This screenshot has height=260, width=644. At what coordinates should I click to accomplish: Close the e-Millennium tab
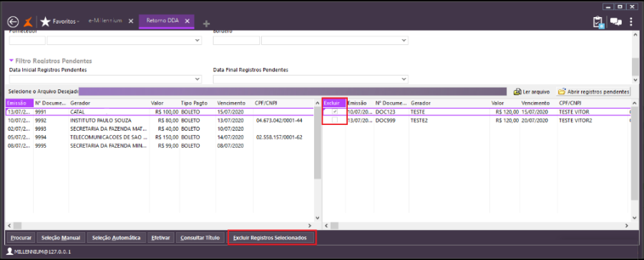(131, 21)
